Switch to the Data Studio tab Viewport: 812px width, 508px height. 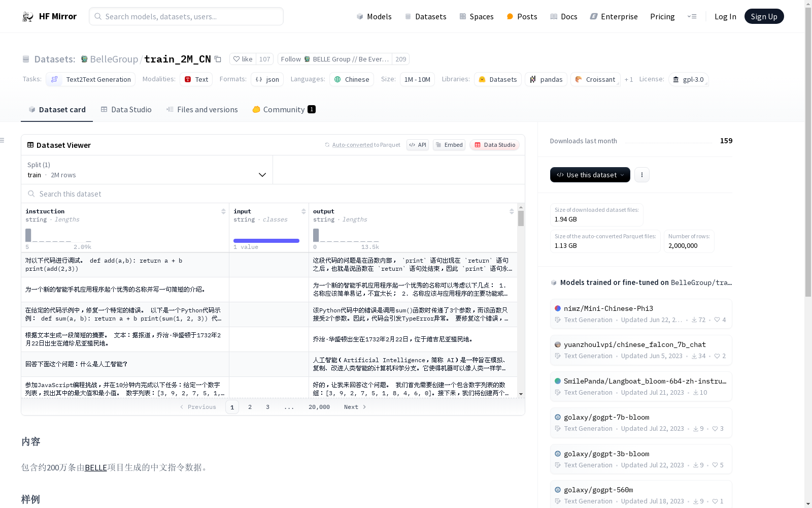click(x=126, y=110)
